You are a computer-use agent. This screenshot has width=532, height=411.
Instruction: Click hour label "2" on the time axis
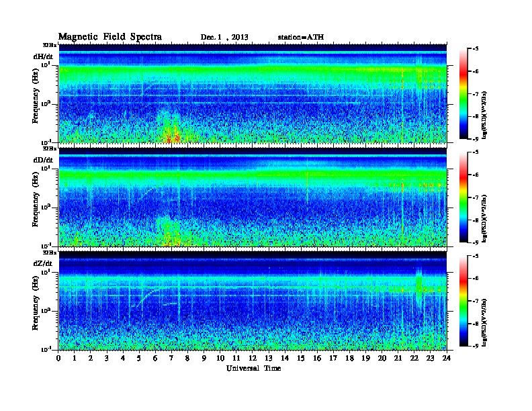tap(91, 358)
